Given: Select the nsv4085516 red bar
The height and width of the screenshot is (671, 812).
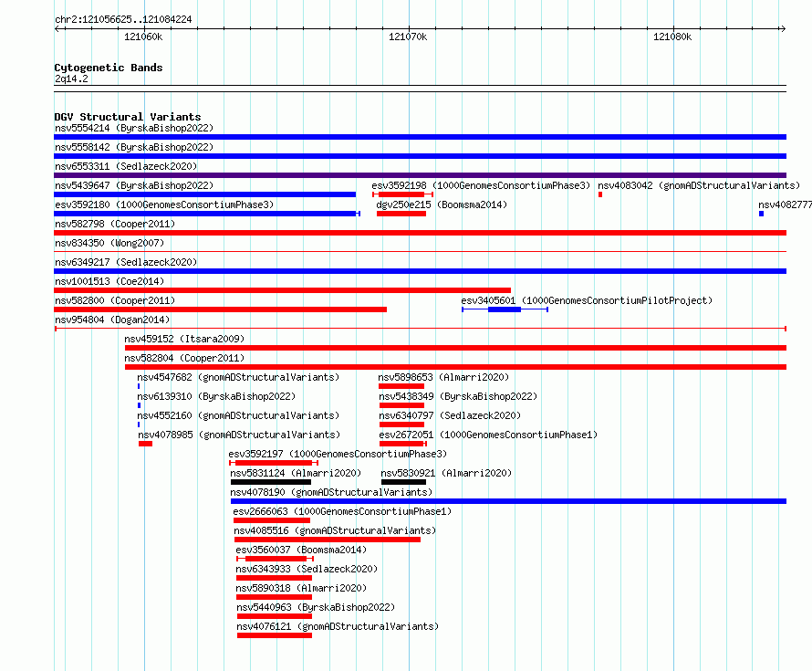Looking at the screenshot, I should tap(328, 540).
